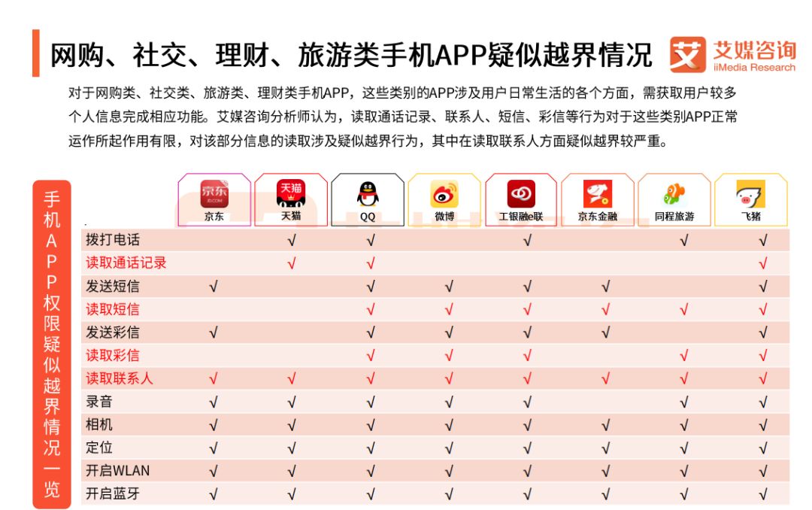This screenshot has width=812, height=510.
Task: Select the 读取联系人 row label
Action: (x=120, y=378)
